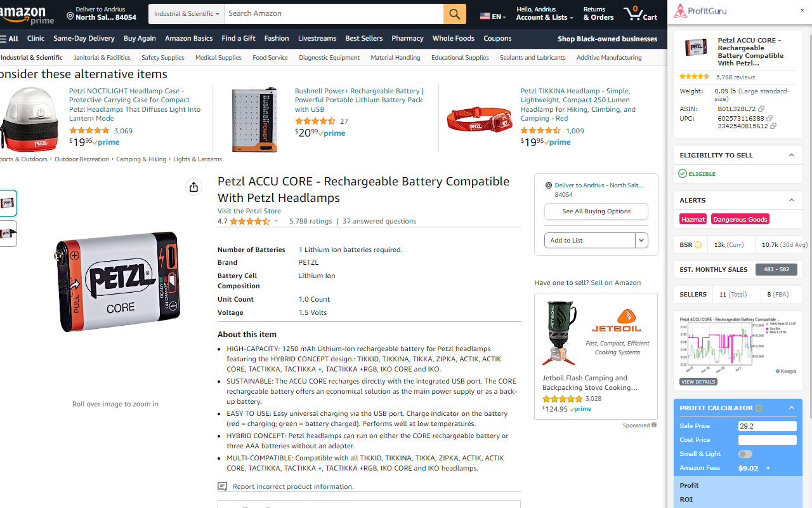Expand the Add to List dropdown arrow

coord(641,240)
